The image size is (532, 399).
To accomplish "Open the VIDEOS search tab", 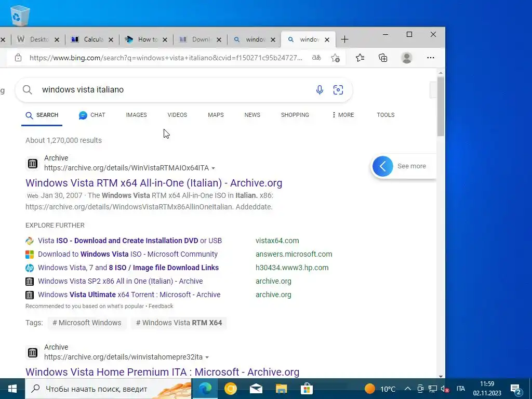I will [177, 115].
